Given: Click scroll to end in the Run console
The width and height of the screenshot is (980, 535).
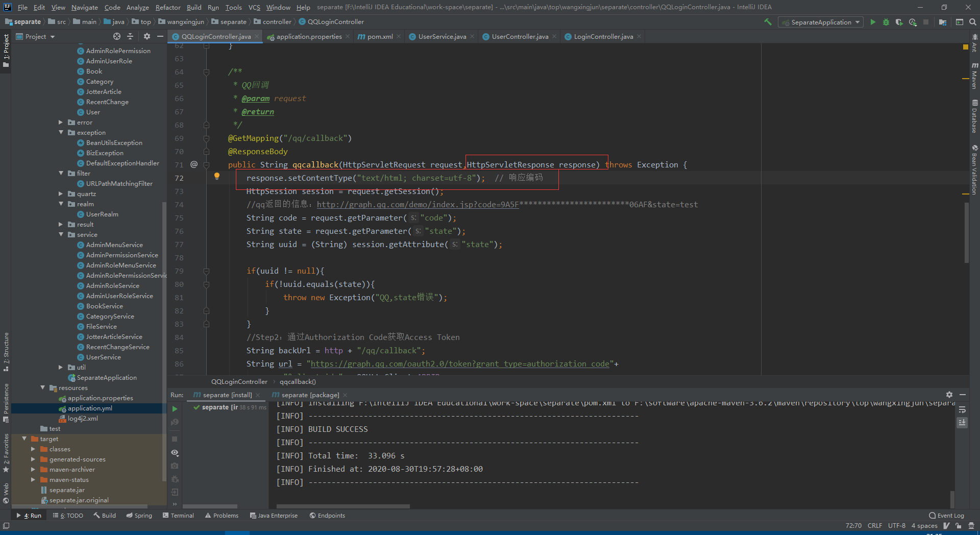Looking at the screenshot, I should point(962,423).
